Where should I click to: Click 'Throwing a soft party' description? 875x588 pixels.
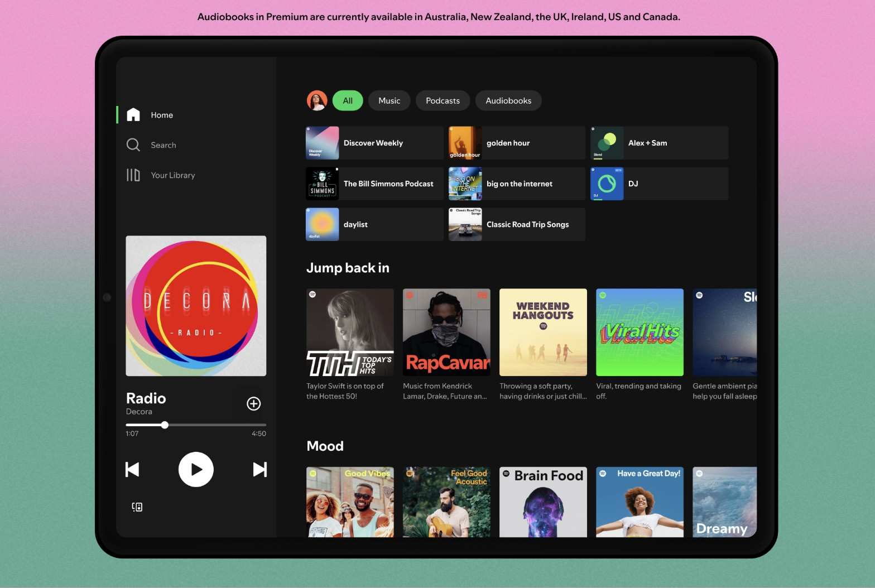(x=543, y=391)
